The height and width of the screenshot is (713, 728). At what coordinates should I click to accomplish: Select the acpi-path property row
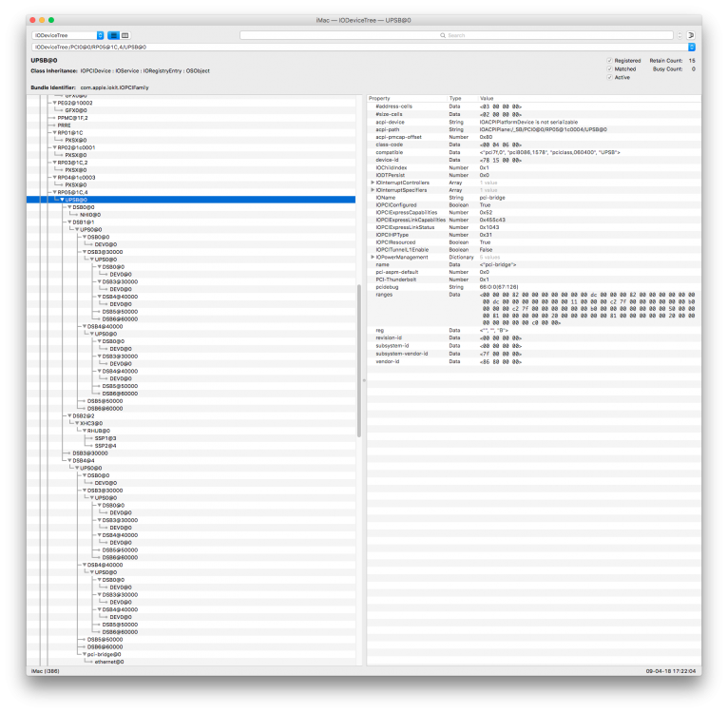click(534, 129)
